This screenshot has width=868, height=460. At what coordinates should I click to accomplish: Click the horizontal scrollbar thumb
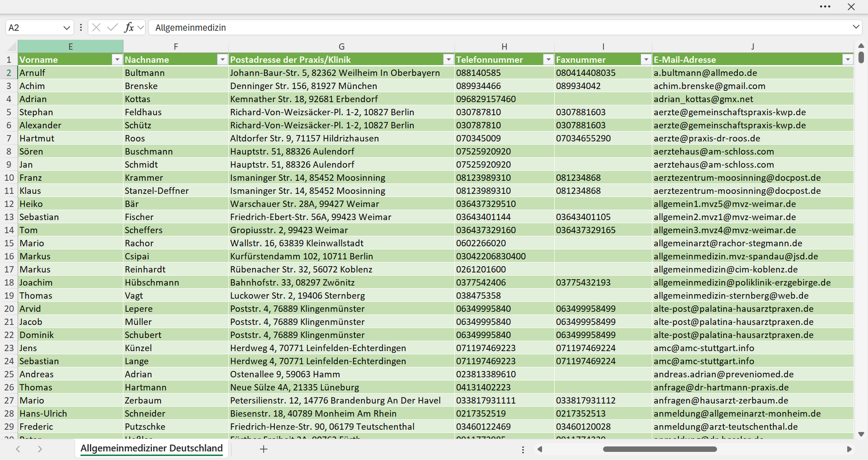tap(660, 449)
